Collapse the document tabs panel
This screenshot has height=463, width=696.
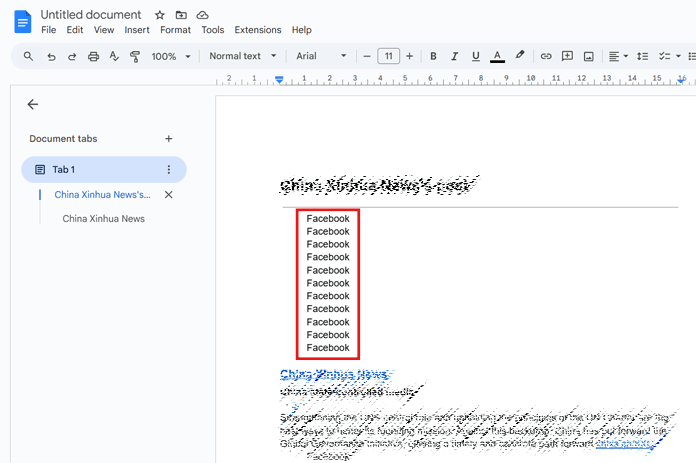(32, 104)
